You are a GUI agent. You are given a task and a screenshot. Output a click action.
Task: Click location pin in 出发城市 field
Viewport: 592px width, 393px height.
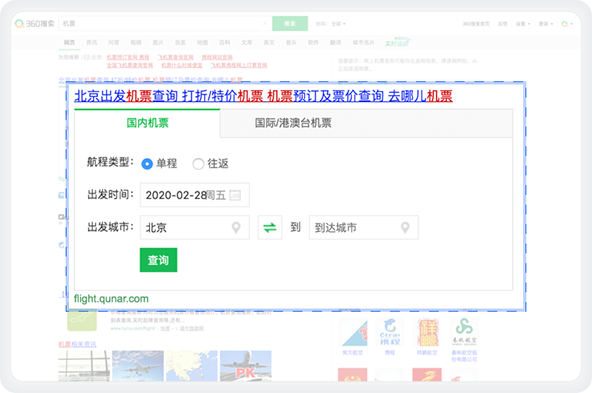tap(236, 228)
